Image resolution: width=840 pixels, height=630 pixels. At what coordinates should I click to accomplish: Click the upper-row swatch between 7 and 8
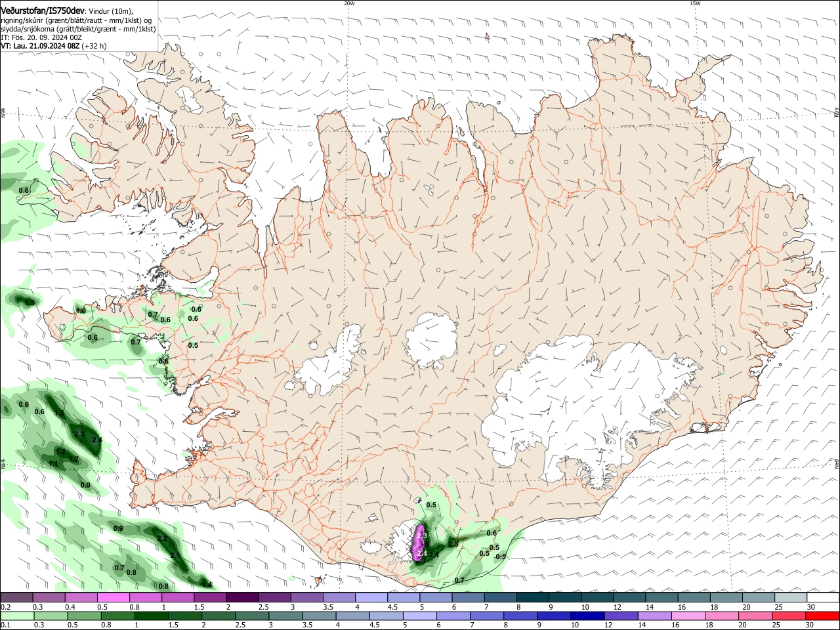click(x=499, y=598)
